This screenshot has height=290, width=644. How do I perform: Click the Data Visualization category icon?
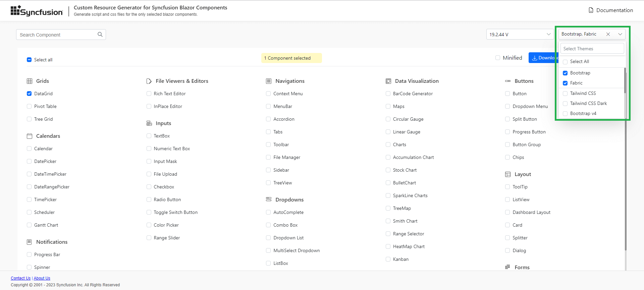click(x=388, y=81)
